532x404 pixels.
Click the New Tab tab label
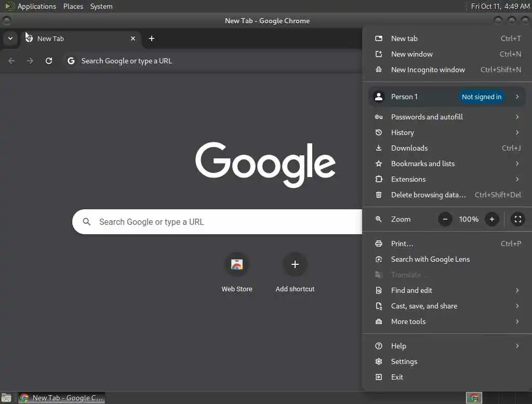(50, 38)
